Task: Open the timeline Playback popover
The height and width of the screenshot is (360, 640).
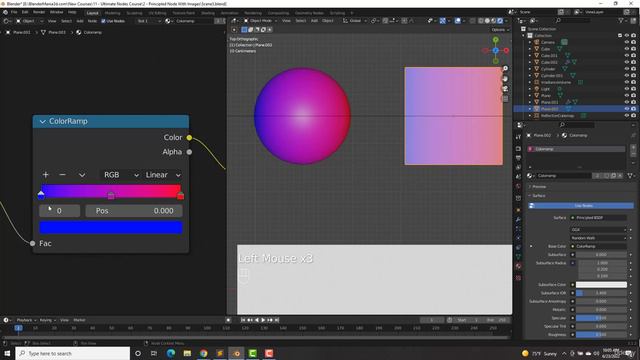Action: (27, 320)
